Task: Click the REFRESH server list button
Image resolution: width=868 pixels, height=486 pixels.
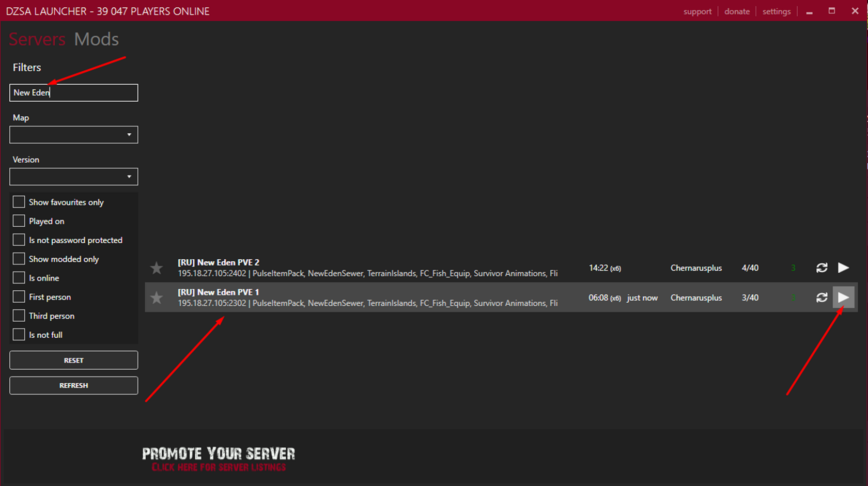Action: pyautogui.click(x=74, y=385)
